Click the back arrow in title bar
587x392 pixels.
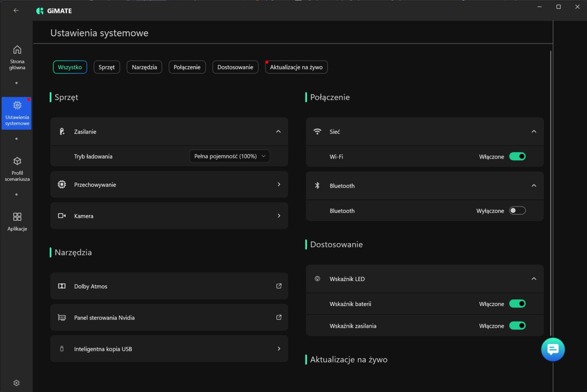16,10
